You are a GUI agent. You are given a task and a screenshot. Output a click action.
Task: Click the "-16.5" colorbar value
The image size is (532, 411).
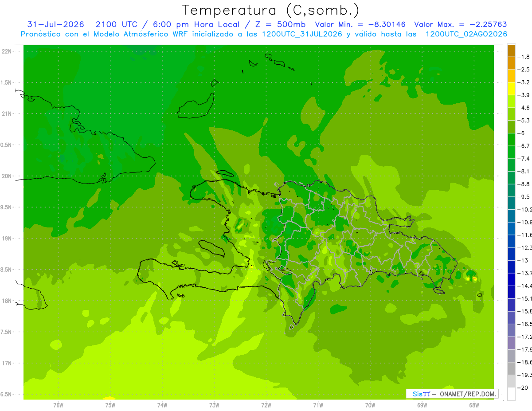click(525, 324)
